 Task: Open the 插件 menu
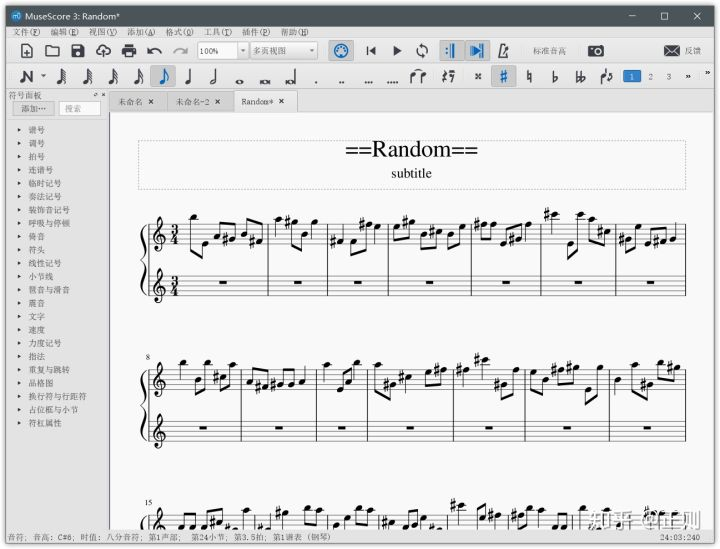(x=256, y=32)
